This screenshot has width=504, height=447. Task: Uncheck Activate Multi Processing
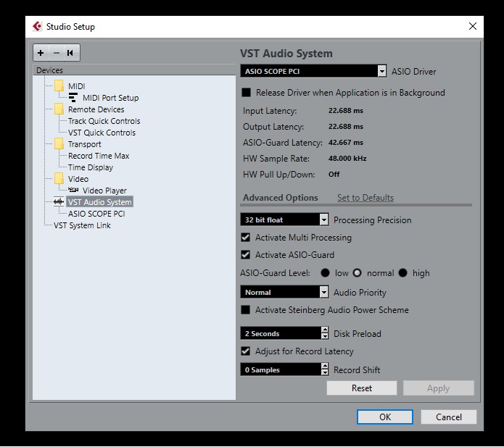[x=246, y=238]
